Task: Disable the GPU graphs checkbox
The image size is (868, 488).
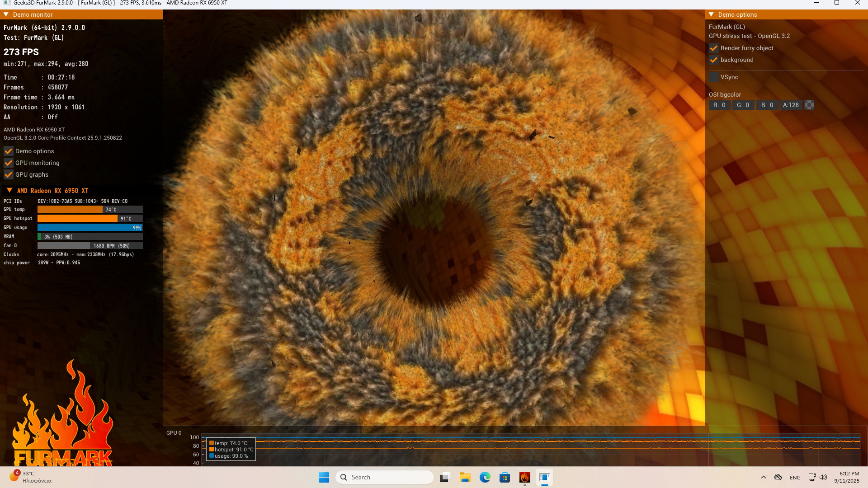Action: point(9,174)
